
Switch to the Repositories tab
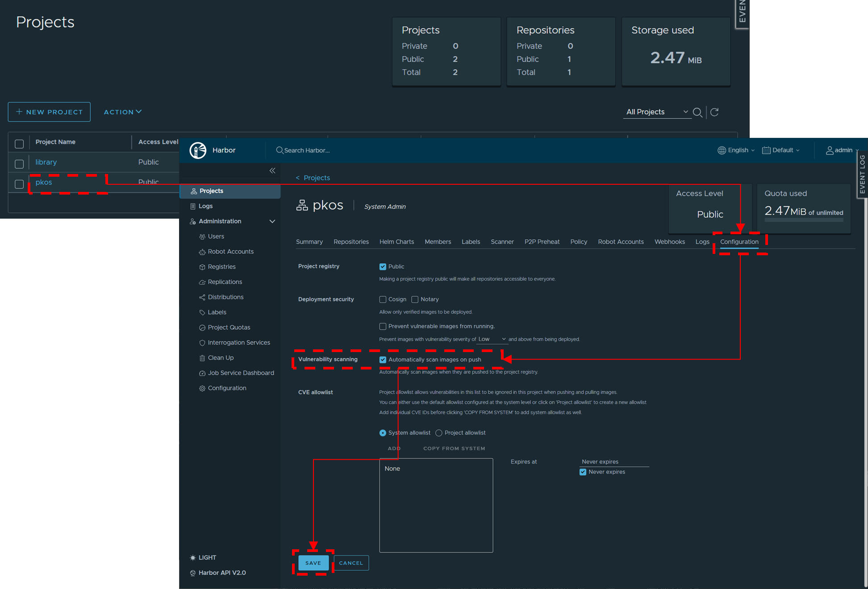click(351, 242)
